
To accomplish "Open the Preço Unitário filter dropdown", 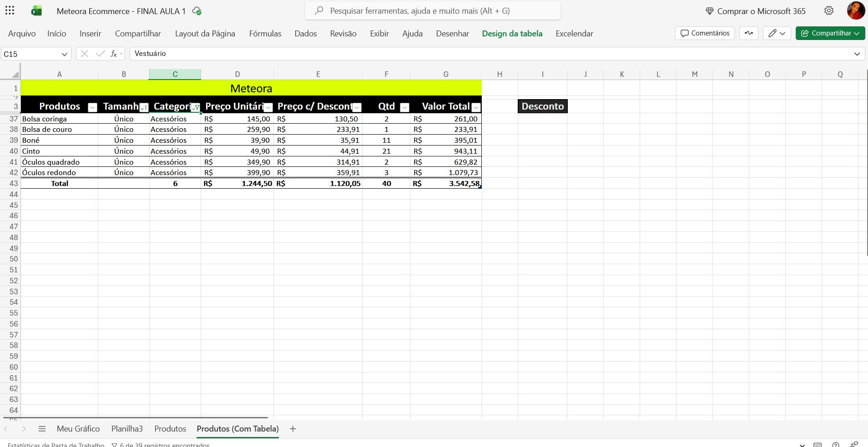I will coord(268,107).
